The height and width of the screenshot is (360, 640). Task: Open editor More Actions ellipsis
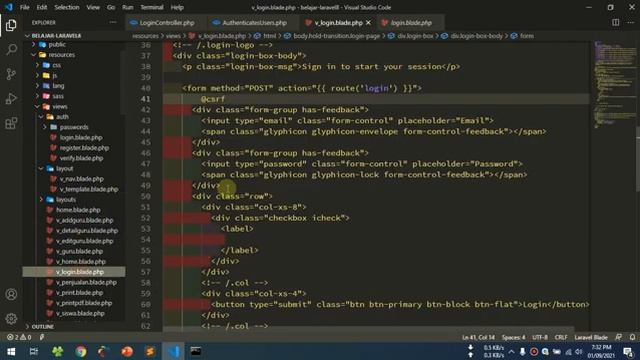click(x=630, y=22)
